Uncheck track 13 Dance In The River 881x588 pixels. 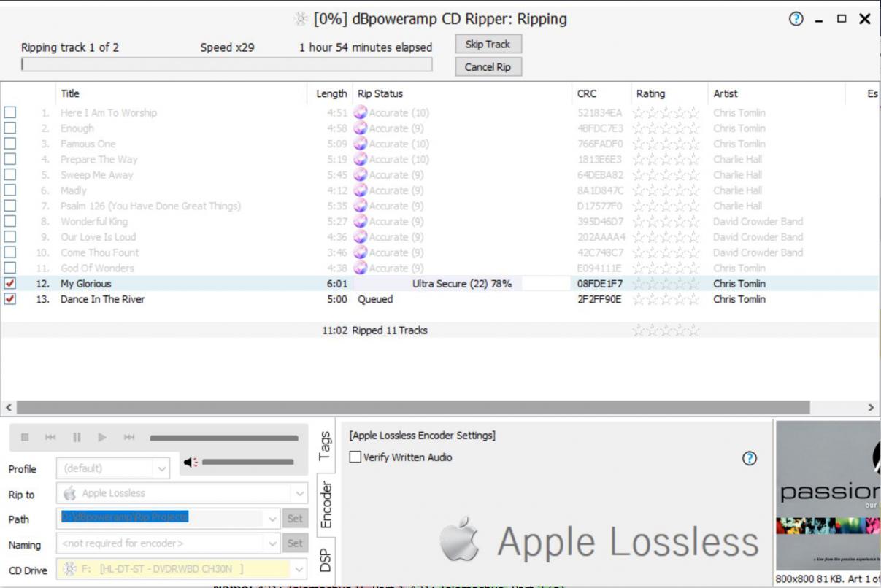click(10, 299)
